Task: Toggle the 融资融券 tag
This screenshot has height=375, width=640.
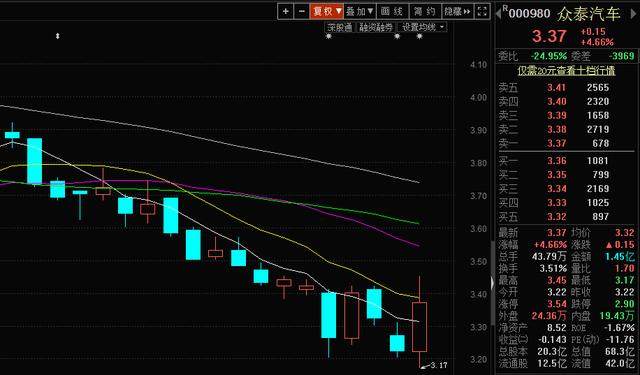Action: pyautogui.click(x=376, y=27)
